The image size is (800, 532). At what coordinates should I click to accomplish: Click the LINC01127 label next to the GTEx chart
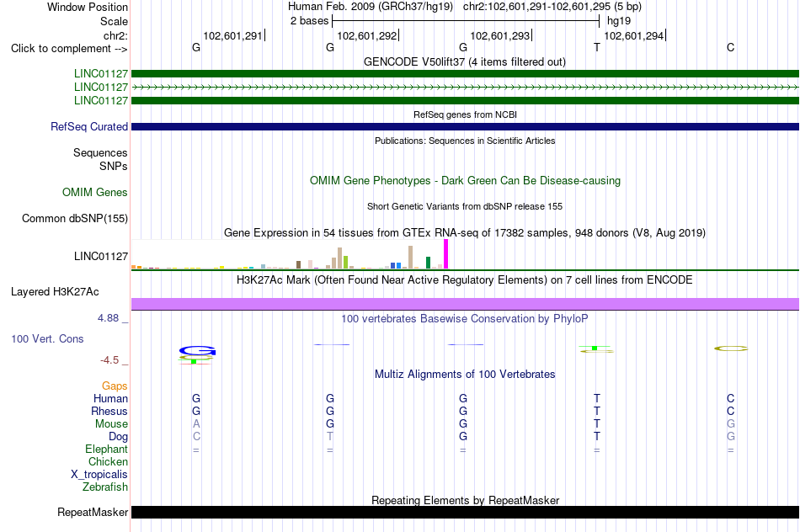pyautogui.click(x=101, y=256)
